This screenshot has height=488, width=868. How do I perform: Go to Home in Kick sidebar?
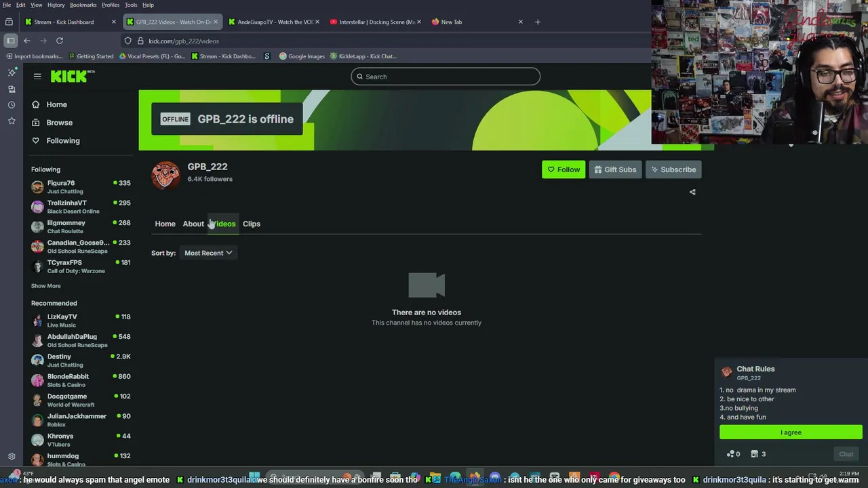56,104
